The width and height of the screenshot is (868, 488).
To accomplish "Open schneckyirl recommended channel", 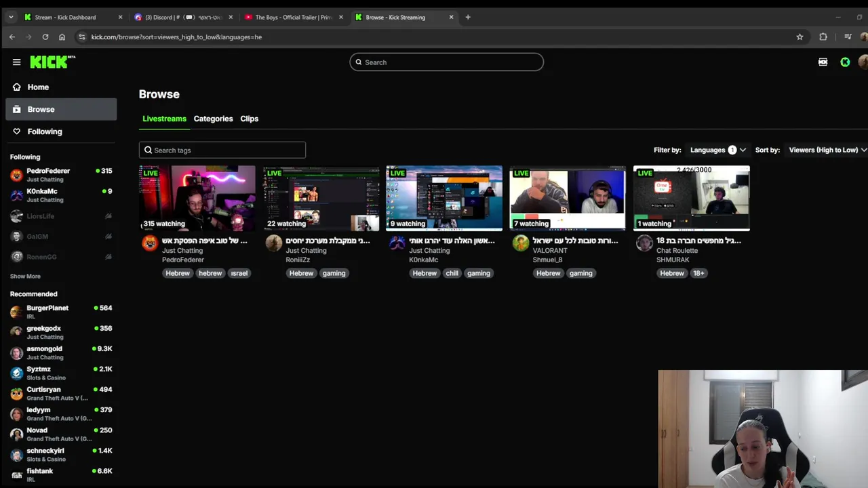I will coord(61,454).
